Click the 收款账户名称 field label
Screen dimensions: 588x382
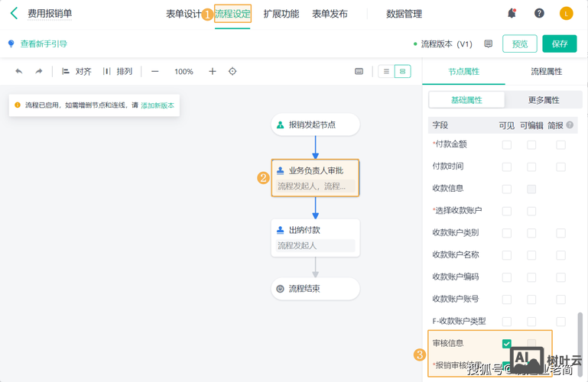pos(456,255)
